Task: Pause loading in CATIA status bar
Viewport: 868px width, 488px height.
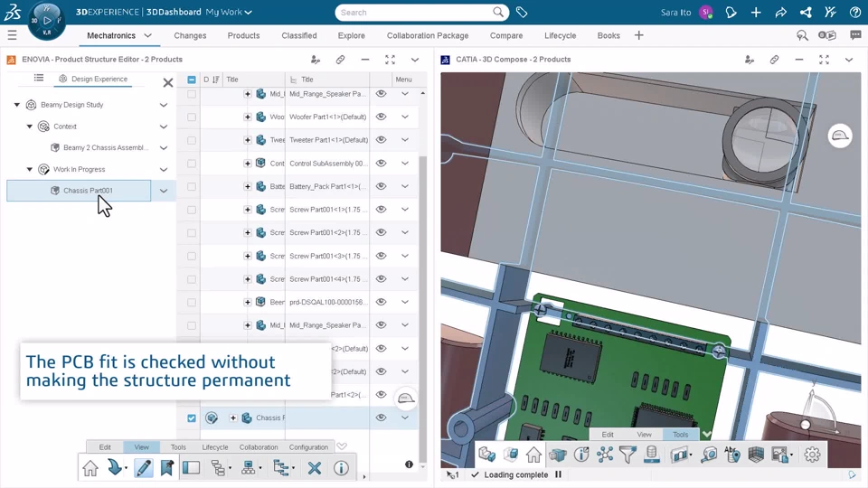Action: click(x=558, y=474)
